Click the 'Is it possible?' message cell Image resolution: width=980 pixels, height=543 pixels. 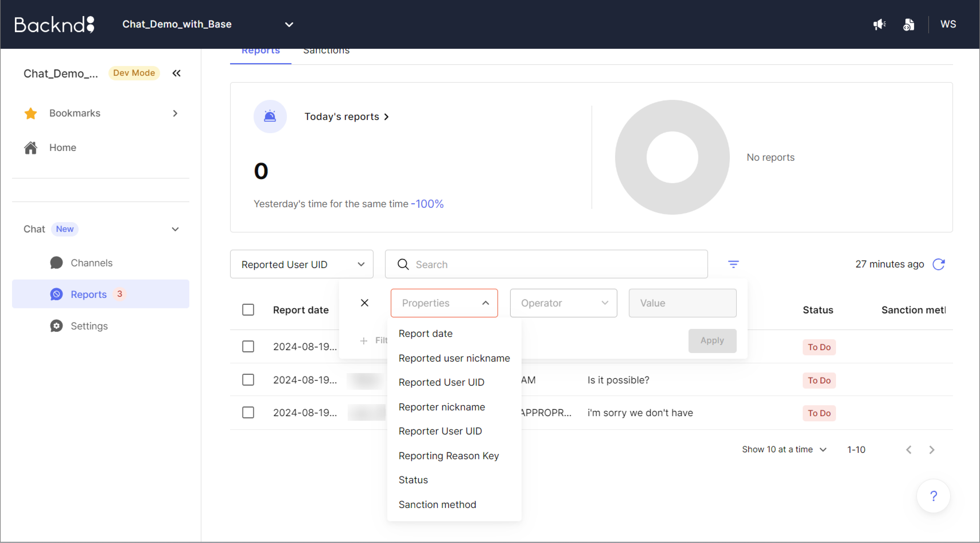click(618, 380)
